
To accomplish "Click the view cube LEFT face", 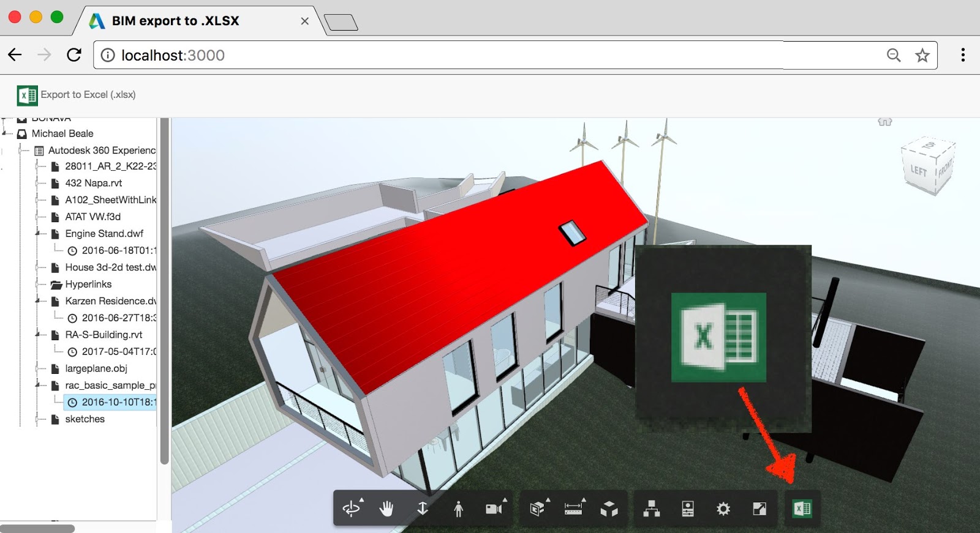I will tap(918, 170).
